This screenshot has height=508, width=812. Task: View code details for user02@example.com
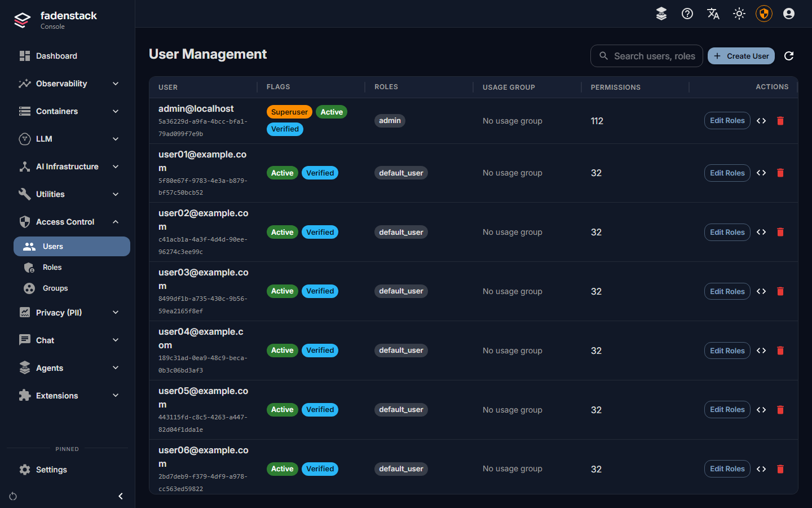pos(761,232)
